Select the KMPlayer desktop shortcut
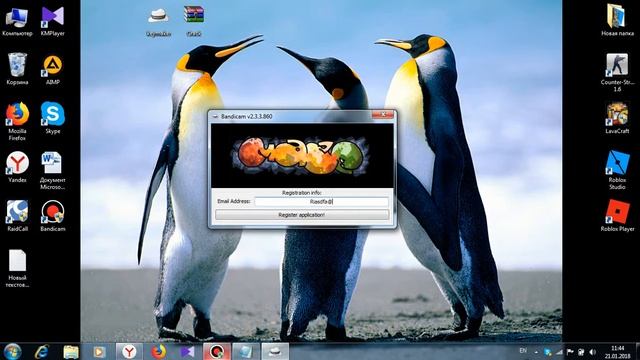The height and width of the screenshot is (360, 640). click(x=53, y=21)
